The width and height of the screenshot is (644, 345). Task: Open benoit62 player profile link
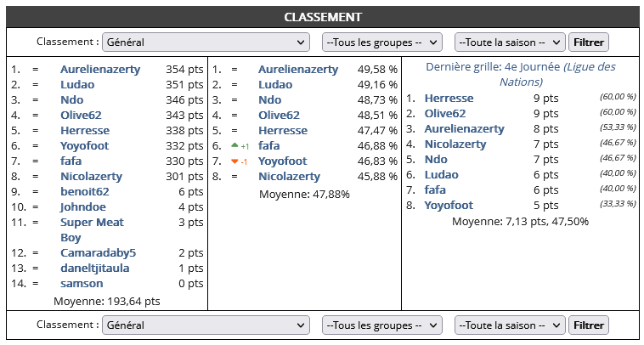point(85,192)
